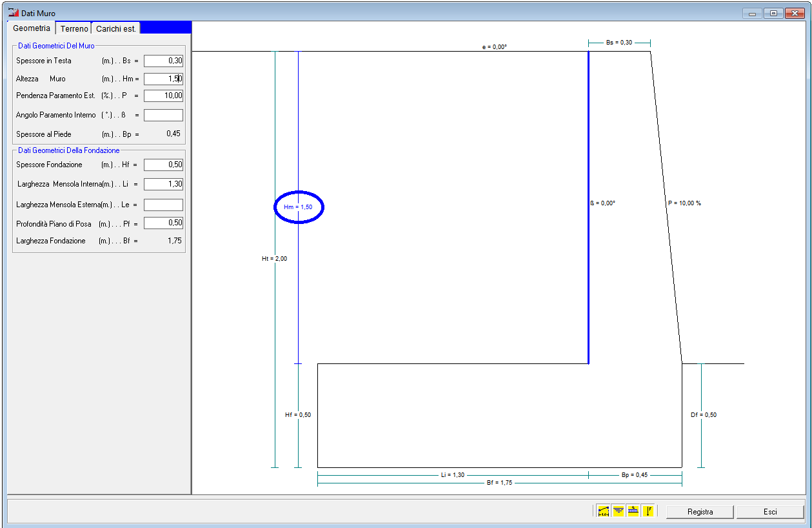Open the Carichi est. tab
812x528 pixels.
(x=116, y=29)
